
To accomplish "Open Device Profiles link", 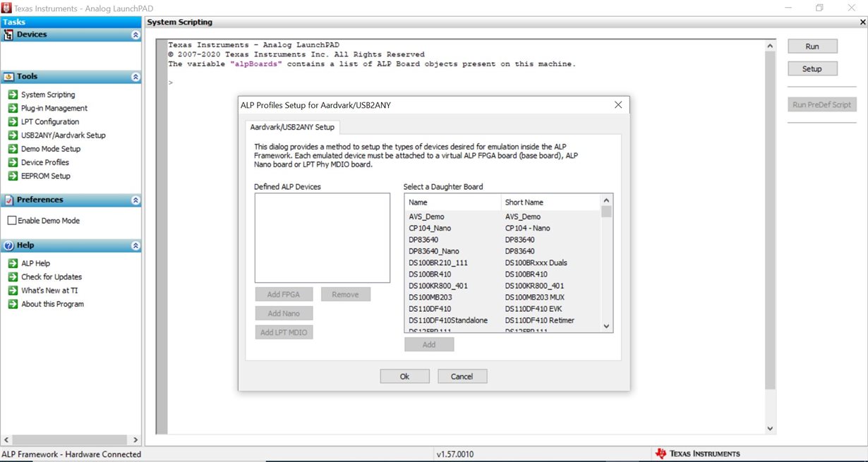I will [x=45, y=162].
